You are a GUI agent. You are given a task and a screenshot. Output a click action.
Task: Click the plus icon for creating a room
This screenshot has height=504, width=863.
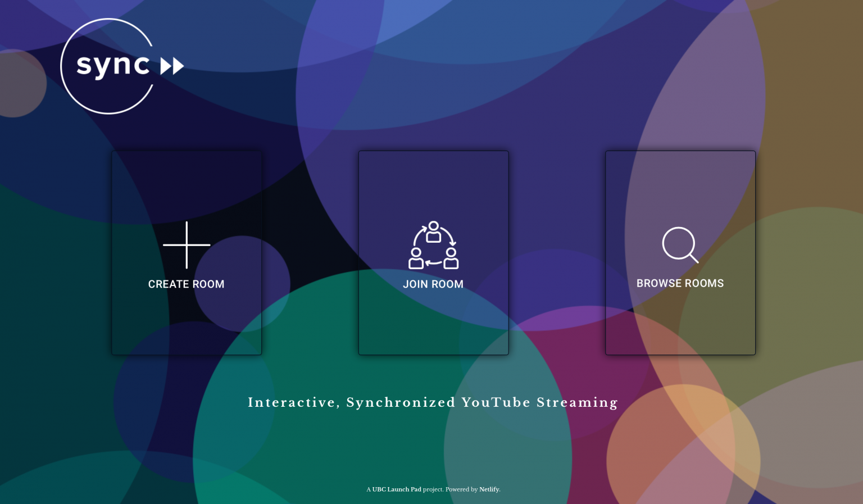pyautogui.click(x=187, y=245)
